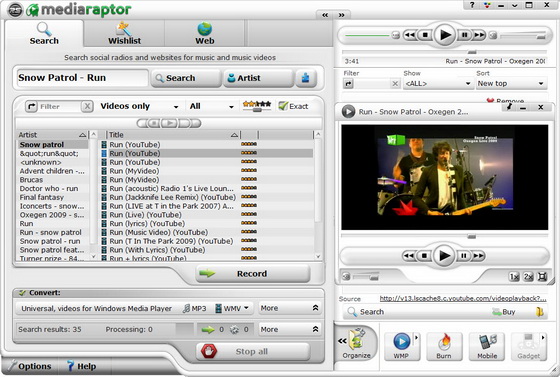
Task: Open the Videos only dropdown
Action: 139,106
